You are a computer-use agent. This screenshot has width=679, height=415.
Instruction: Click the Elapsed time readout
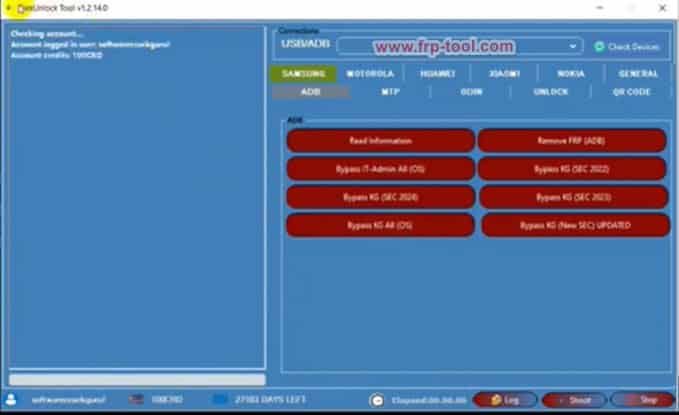pyautogui.click(x=429, y=400)
